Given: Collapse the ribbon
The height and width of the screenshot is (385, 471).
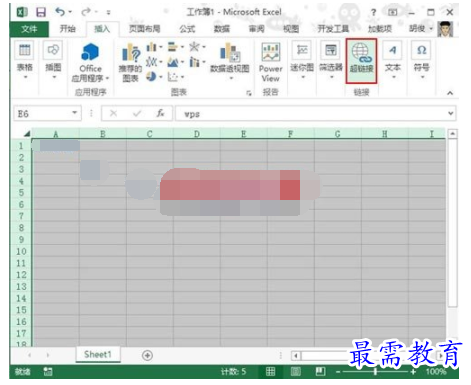Looking at the screenshot, I should click(450, 93).
